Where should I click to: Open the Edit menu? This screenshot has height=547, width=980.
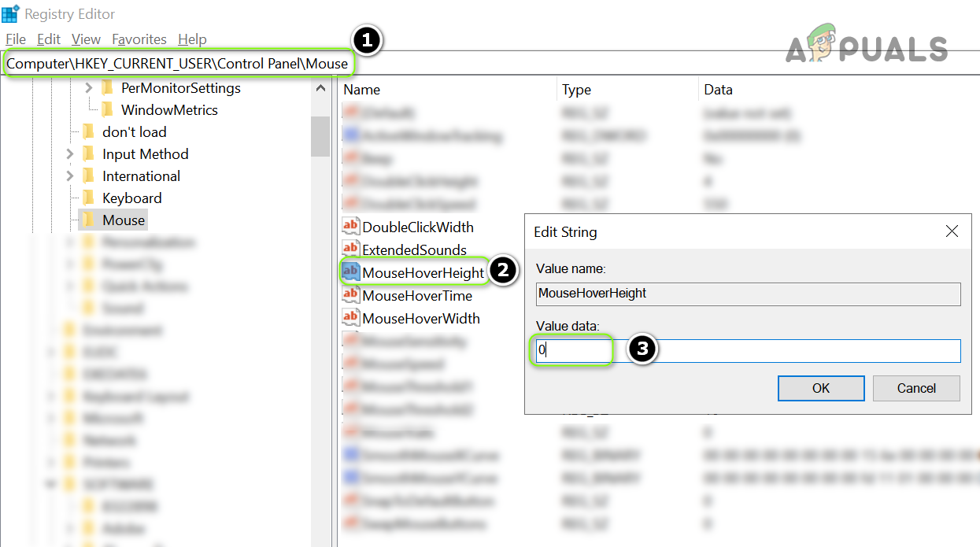tap(49, 39)
